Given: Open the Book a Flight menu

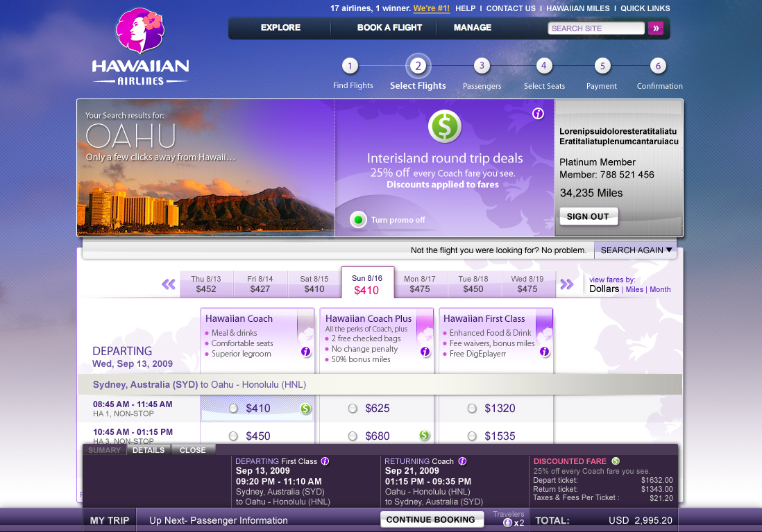Looking at the screenshot, I should coord(389,28).
